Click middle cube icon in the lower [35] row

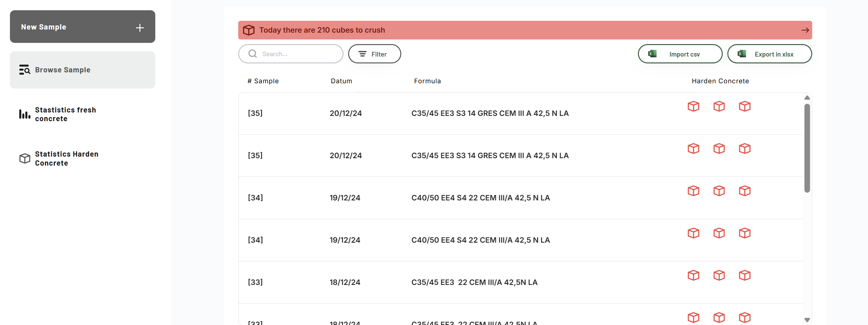coord(719,148)
